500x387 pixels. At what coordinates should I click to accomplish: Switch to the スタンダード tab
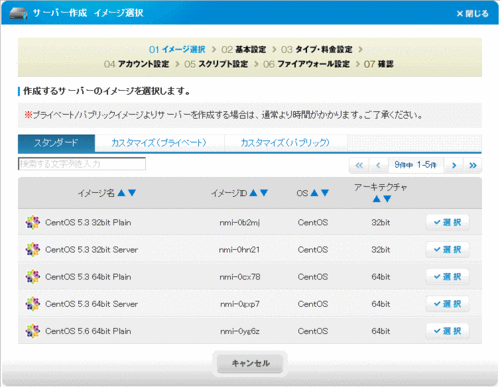click(56, 143)
